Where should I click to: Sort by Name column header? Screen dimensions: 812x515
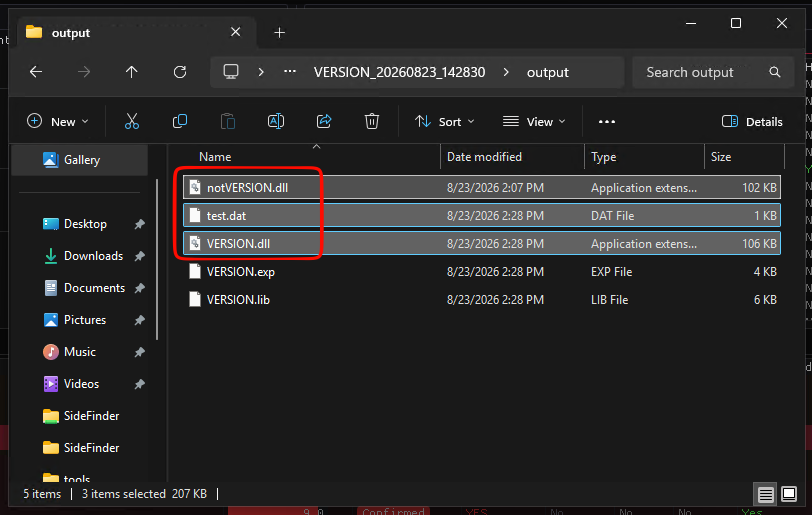tap(215, 157)
